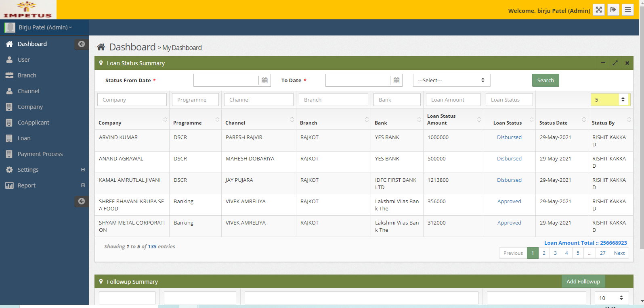Click the Status From Date input field
The width and height of the screenshot is (644, 308).
[226, 80]
